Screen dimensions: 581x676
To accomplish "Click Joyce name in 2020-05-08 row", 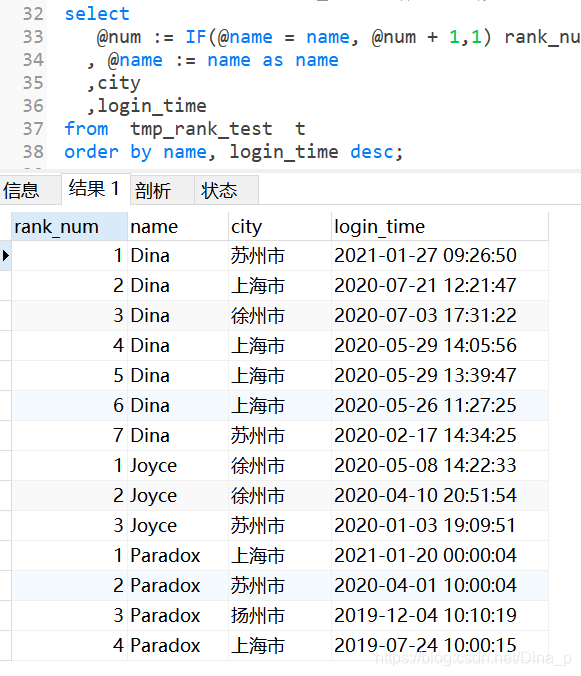I will tap(178, 465).
